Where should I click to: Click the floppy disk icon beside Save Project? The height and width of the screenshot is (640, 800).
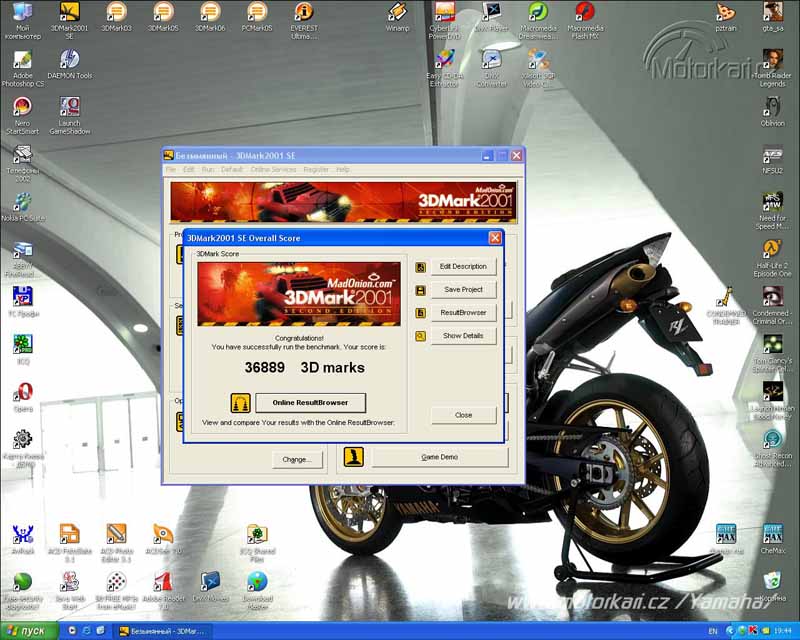[x=420, y=290]
